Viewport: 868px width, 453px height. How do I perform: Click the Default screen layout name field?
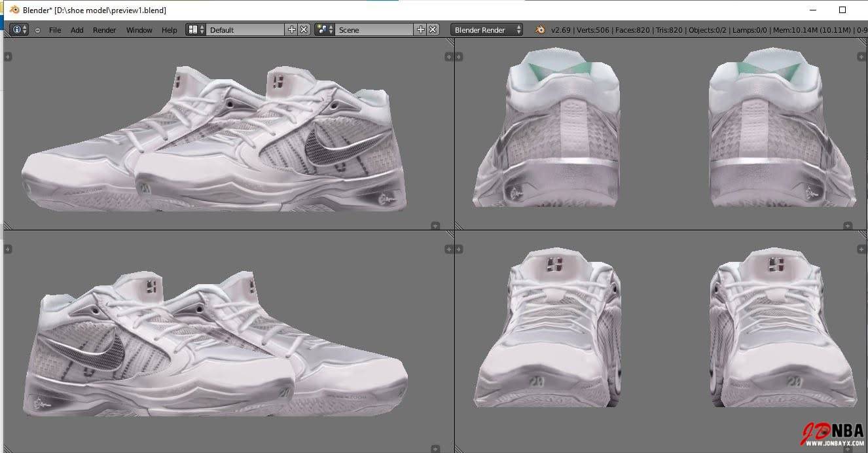245,29
